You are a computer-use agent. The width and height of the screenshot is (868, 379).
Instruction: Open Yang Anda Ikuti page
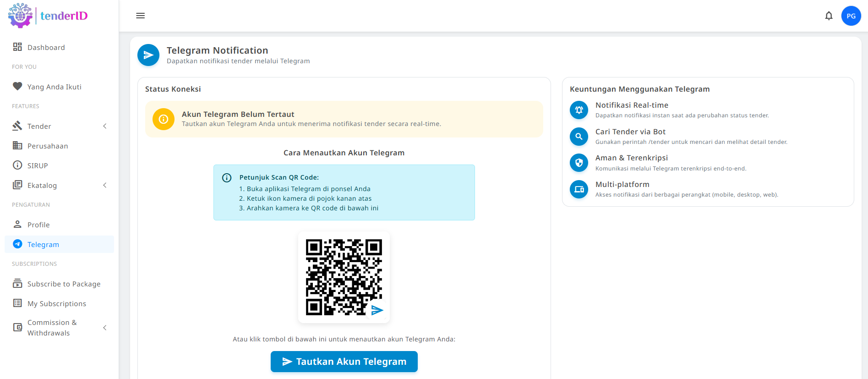point(60,87)
